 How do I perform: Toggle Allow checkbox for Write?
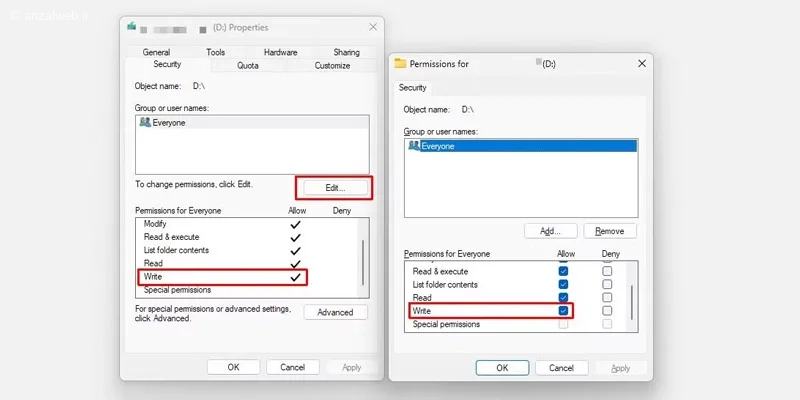pyautogui.click(x=563, y=310)
